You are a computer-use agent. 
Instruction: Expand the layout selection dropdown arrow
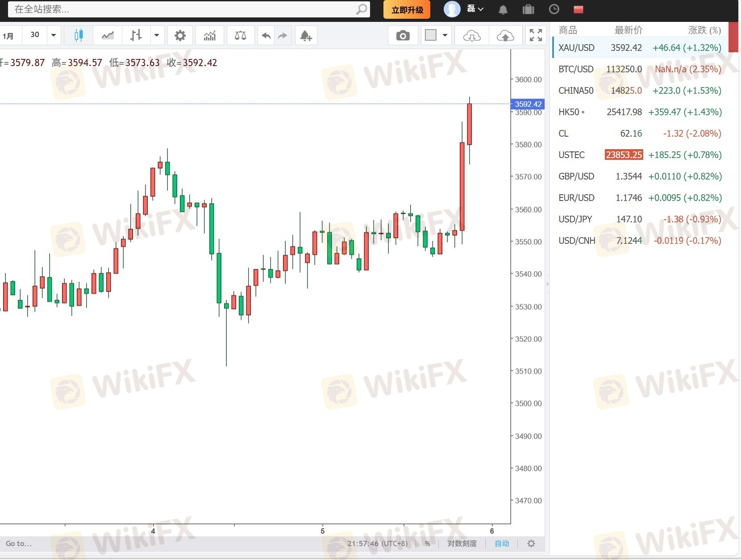(x=445, y=35)
